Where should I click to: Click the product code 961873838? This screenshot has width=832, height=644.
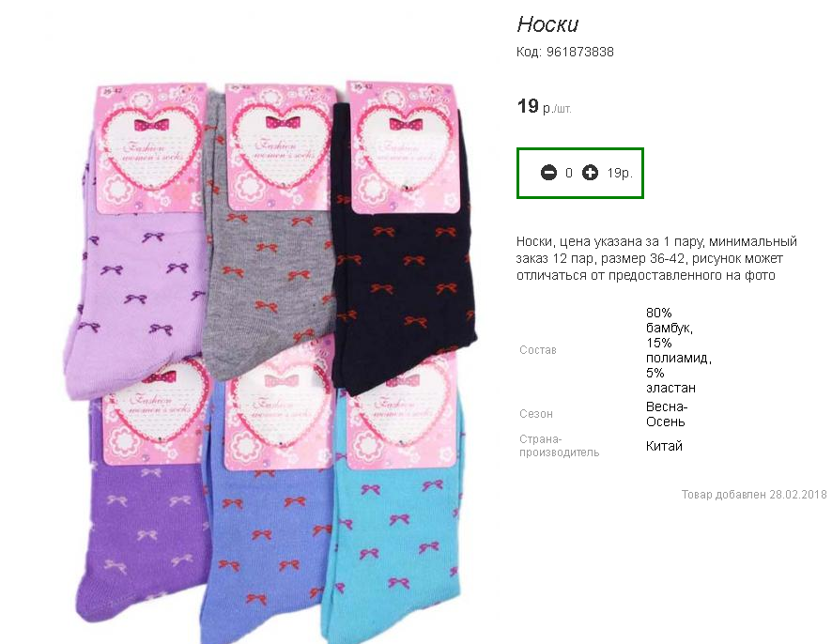click(580, 52)
